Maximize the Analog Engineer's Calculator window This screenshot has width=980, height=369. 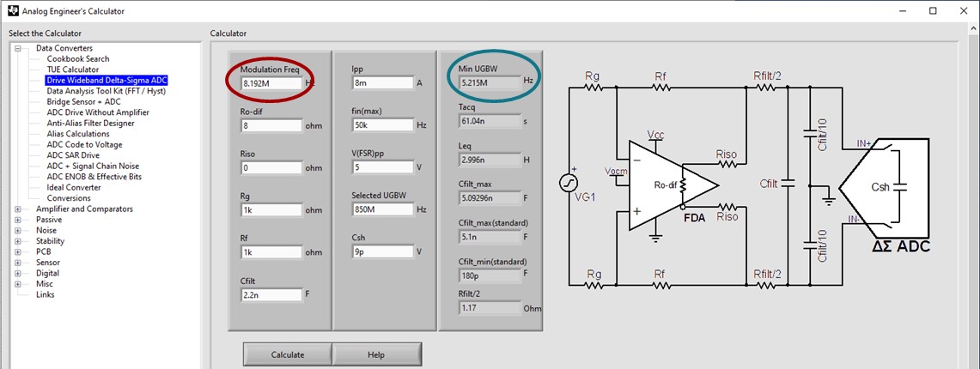pos(933,11)
